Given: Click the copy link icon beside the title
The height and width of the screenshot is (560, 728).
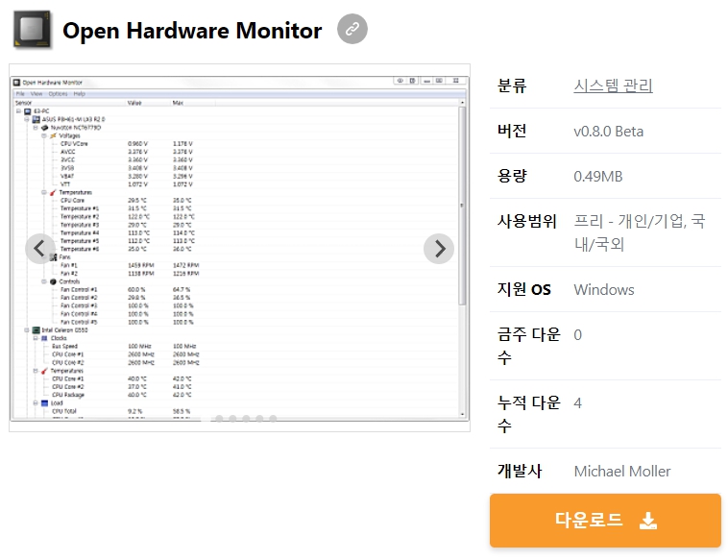Looking at the screenshot, I should tap(352, 29).
